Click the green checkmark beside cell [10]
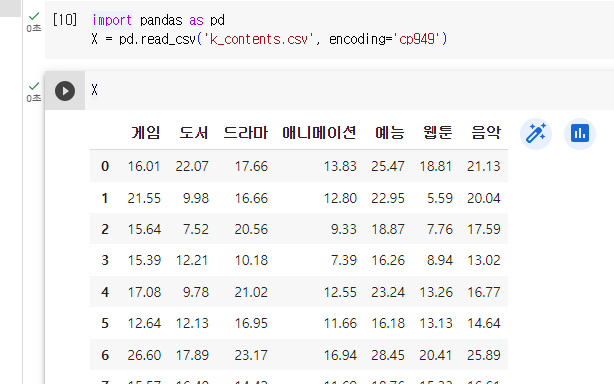614x384 pixels. click(x=34, y=16)
